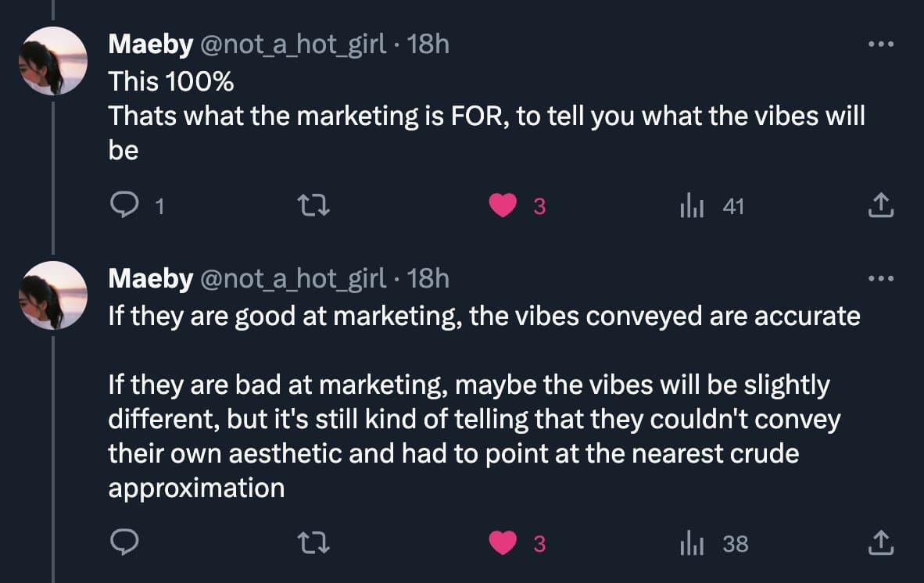The width and height of the screenshot is (924, 583).
Task: Reply to the 'This 100%' tweet
Action: 124,206
